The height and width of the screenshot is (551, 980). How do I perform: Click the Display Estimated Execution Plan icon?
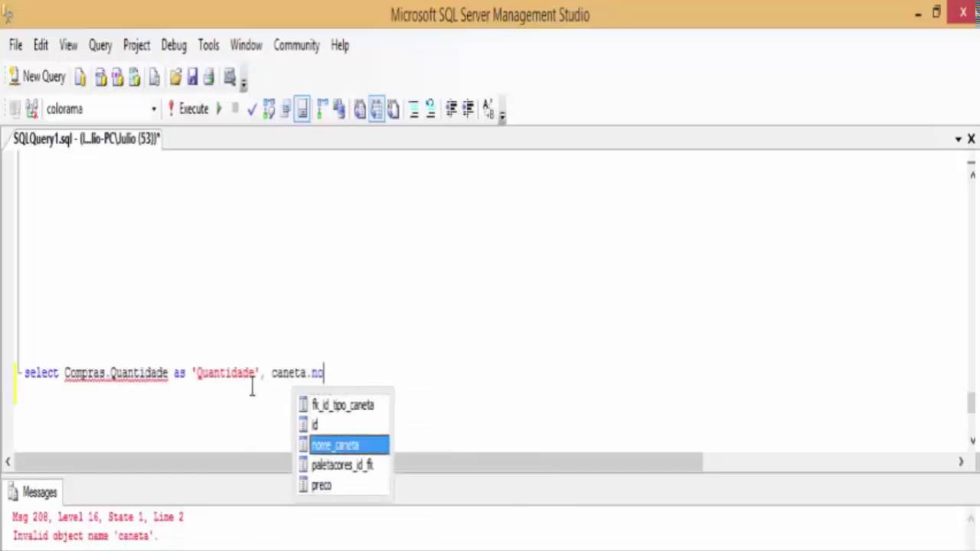(x=269, y=109)
